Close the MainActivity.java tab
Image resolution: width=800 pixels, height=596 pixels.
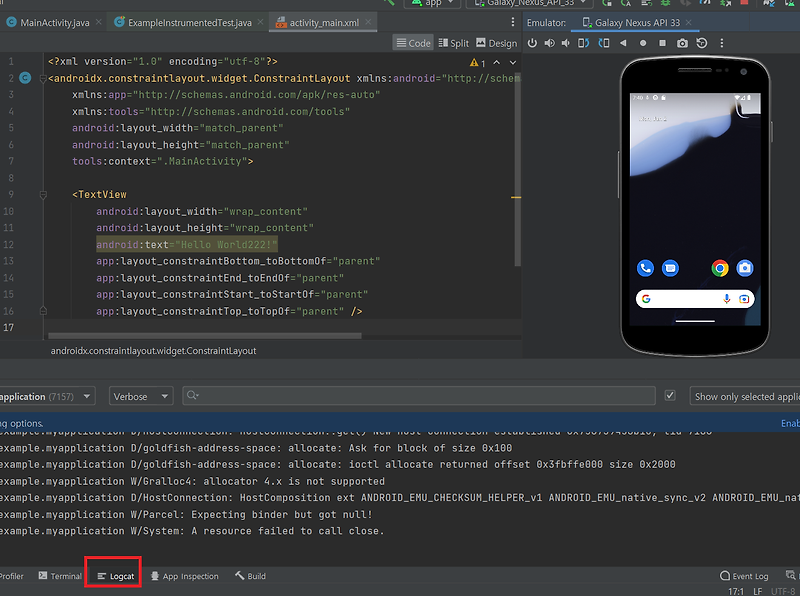point(98,22)
